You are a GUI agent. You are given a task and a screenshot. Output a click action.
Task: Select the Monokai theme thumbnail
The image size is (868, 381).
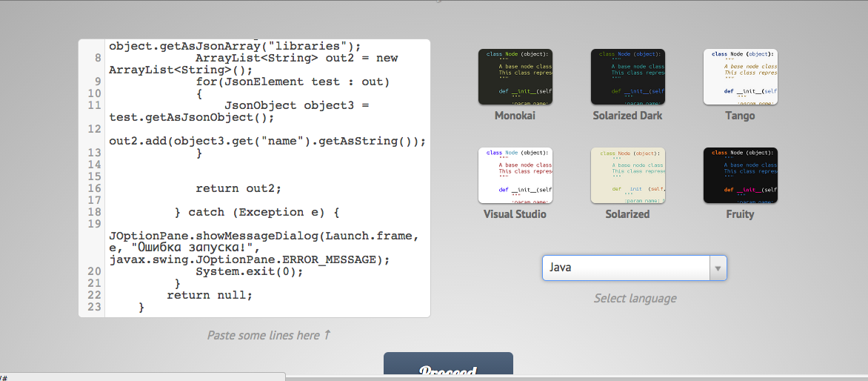(x=515, y=76)
